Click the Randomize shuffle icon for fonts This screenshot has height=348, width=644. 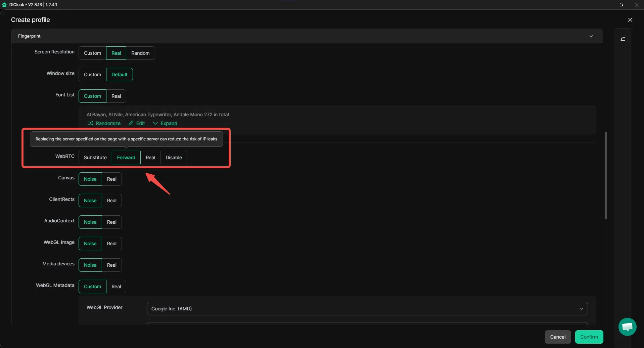coord(91,123)
